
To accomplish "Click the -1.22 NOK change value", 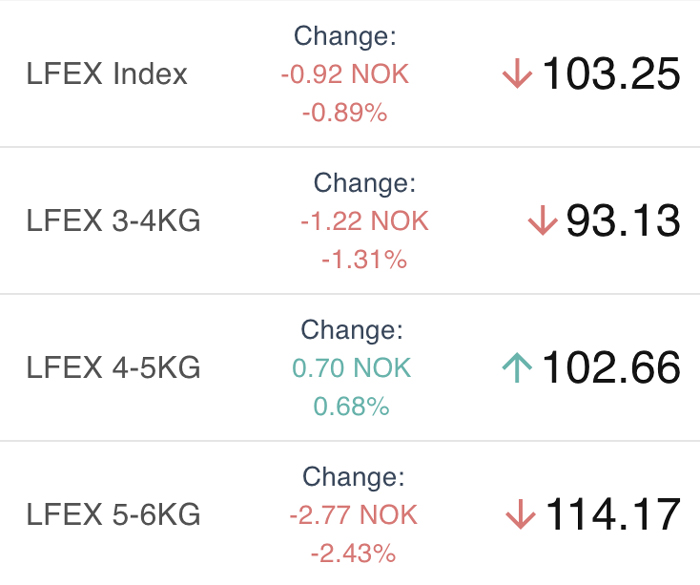I will point(364,221).
